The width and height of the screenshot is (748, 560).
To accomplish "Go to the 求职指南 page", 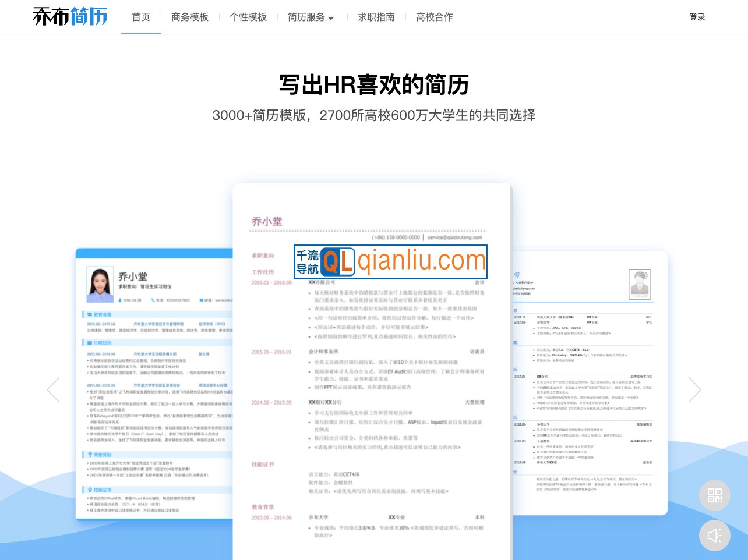I will pos(375,17).
